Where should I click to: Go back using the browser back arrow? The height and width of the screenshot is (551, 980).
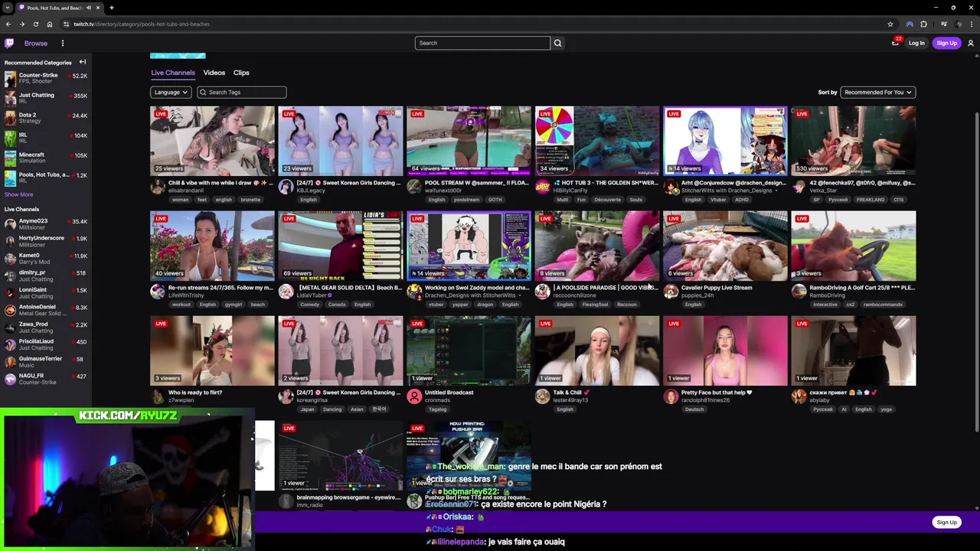pos(8,24)
